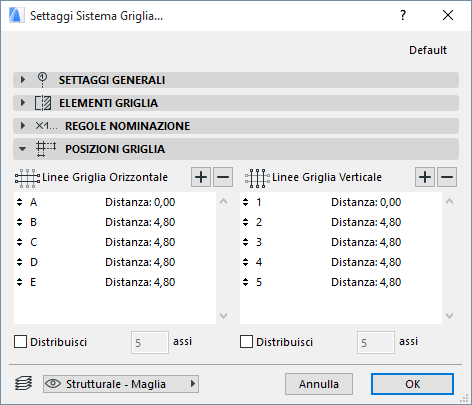Click the reorder handle of line 2
The width and height of the screenshot is (472, 405).
pyautogui.click(x=246, y=222)
